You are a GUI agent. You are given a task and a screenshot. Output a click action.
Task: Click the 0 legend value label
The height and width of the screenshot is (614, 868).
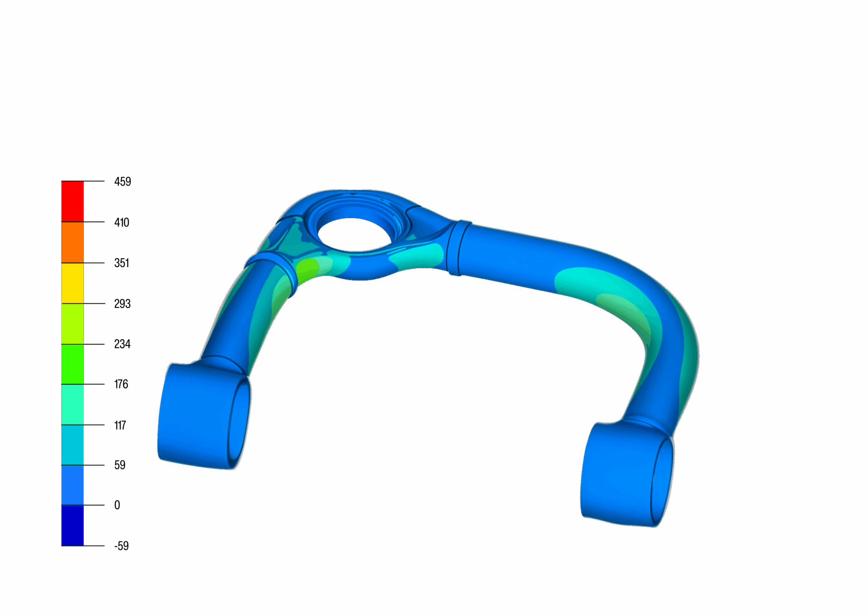(117, 505)
